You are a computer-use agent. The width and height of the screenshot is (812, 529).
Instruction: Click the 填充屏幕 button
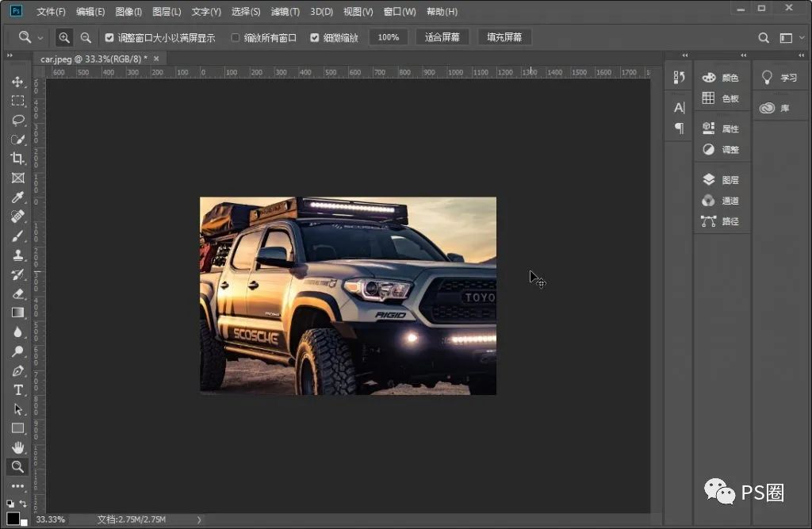click(x=504, y=37)
